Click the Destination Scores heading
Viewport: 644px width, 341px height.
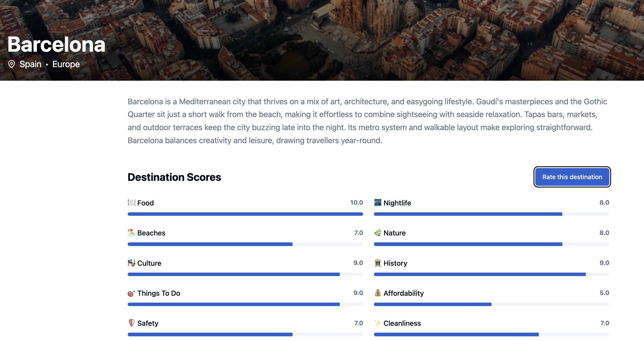point(174,177)
